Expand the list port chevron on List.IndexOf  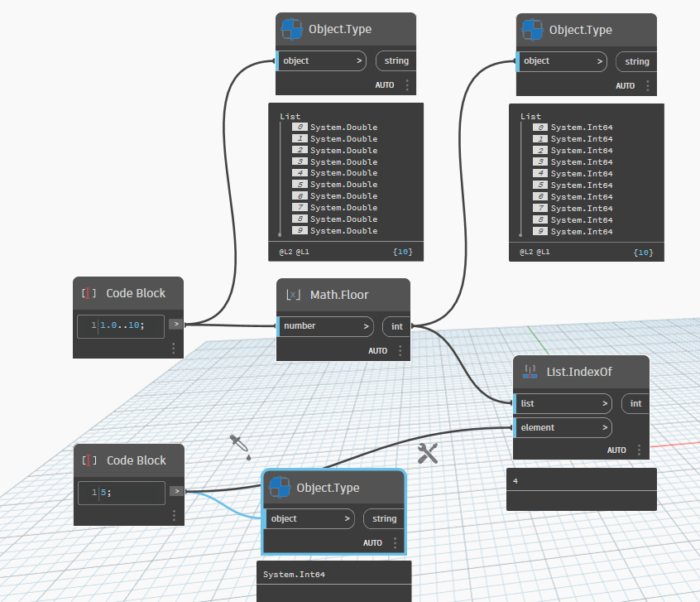coord(605,403)
